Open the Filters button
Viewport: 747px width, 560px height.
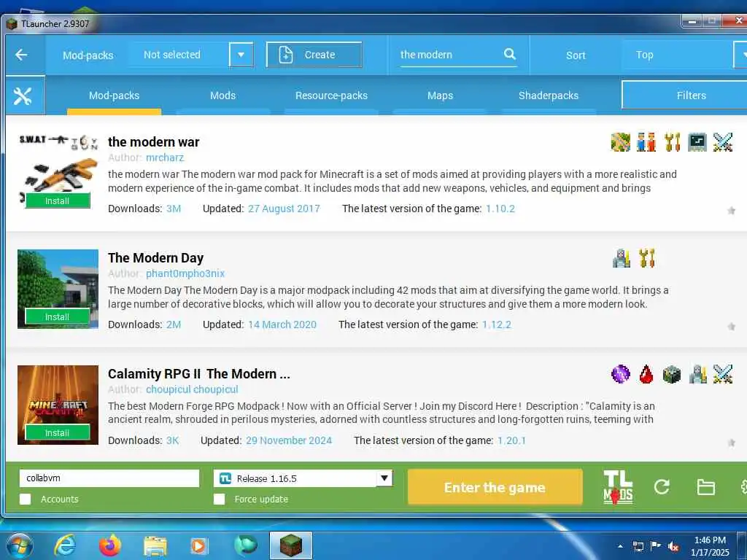[x=686, y=96]
